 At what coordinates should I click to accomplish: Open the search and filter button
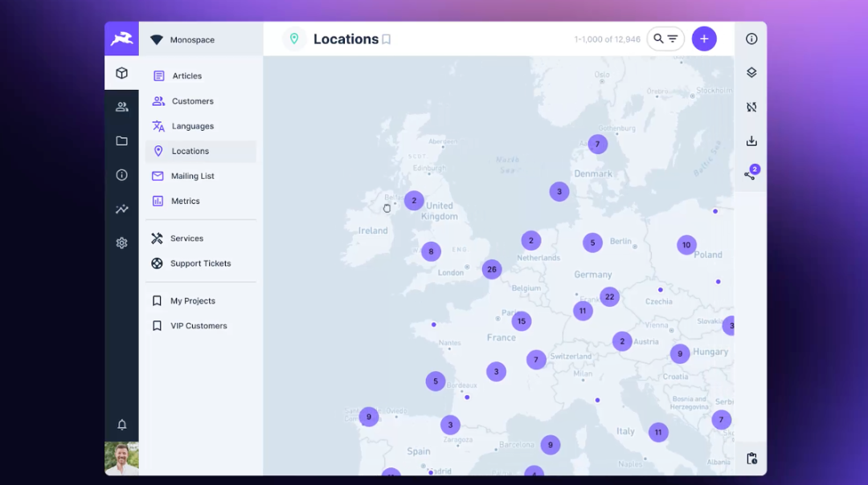[x=665, y=39]
